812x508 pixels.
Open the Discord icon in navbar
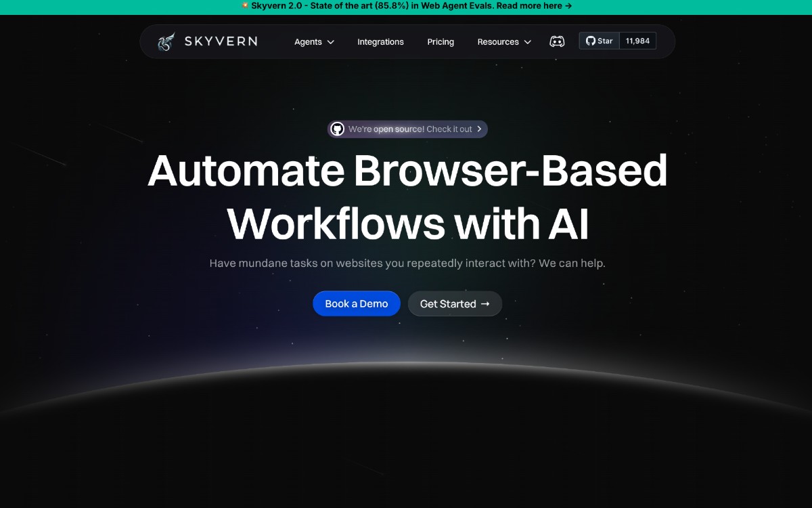click(x=557, y=41)
